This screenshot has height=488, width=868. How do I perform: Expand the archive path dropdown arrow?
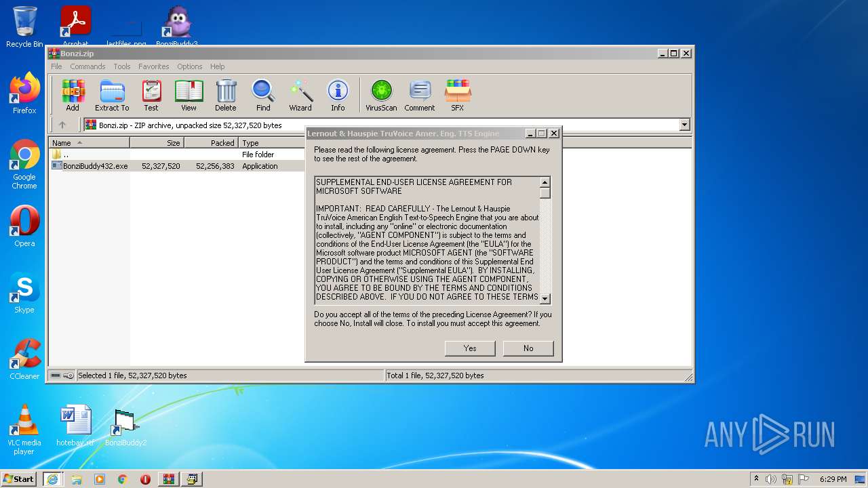(x=684, y=125)
